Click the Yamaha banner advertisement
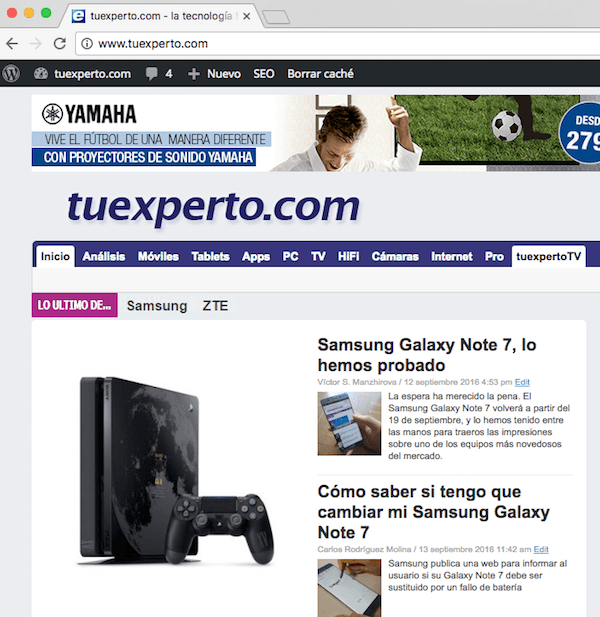This screenshot has width=600, height=617. pyautogui.click(x=316, y=133)
